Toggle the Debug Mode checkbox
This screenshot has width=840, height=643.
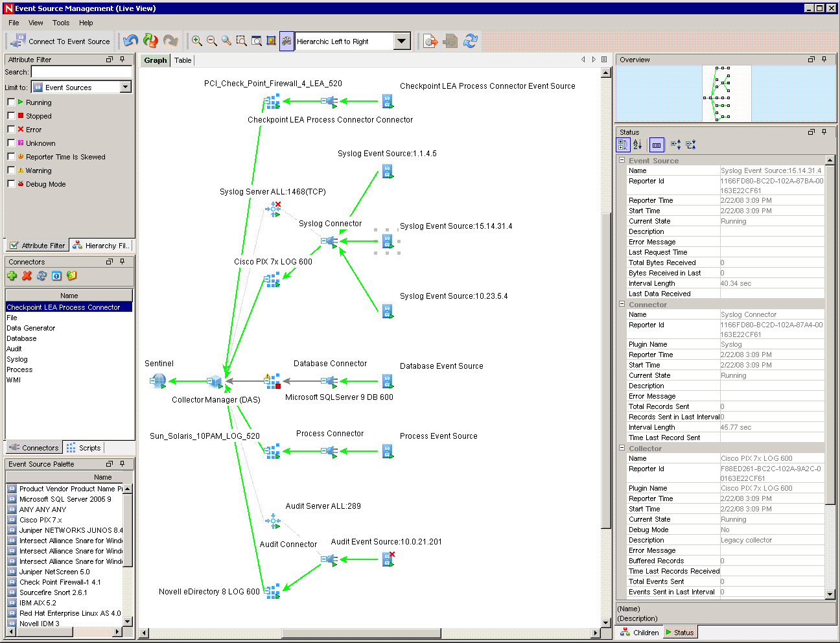(x=11, y=184)
